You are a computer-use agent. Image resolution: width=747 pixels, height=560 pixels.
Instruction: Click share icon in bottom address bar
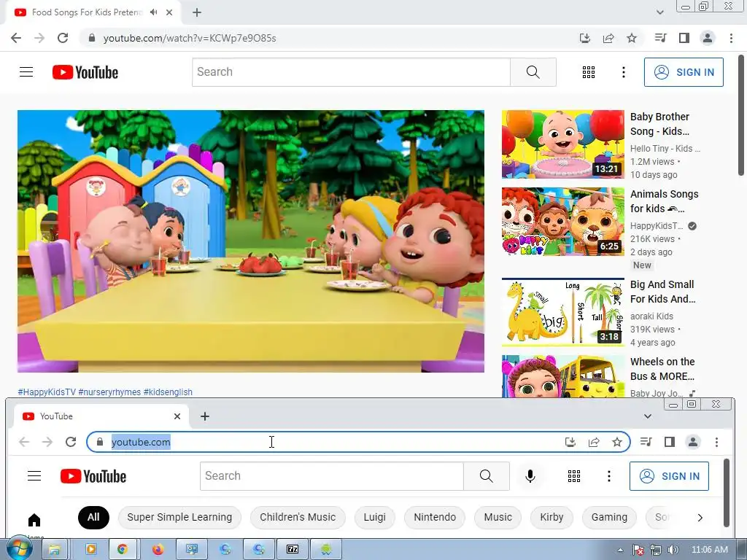coord(594,442)
